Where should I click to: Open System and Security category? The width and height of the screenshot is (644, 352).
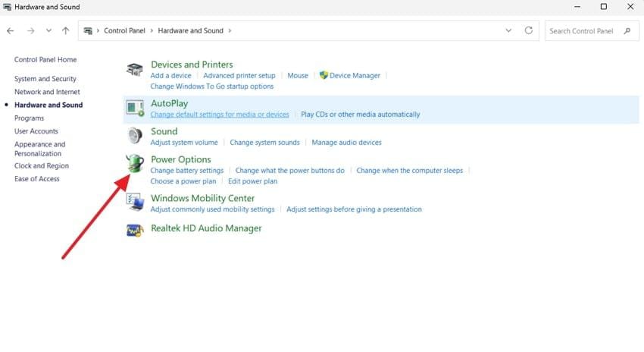click(45, 79)
